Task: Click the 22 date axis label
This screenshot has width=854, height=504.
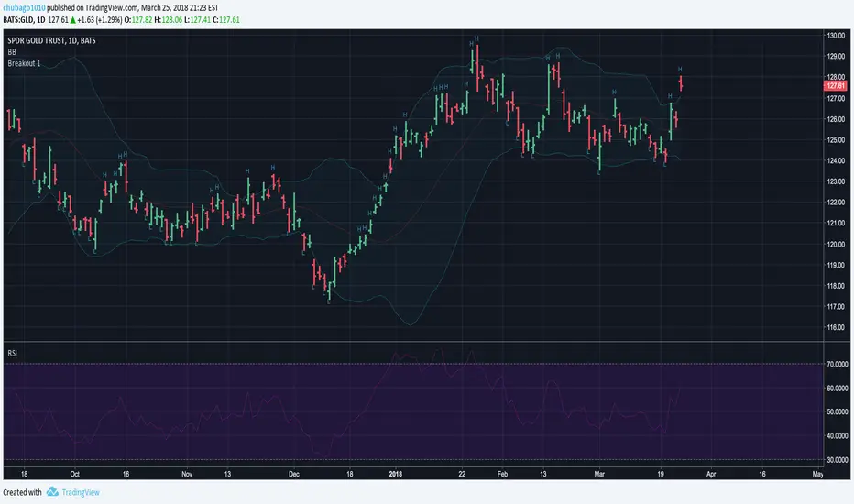Action: (462, 474)
